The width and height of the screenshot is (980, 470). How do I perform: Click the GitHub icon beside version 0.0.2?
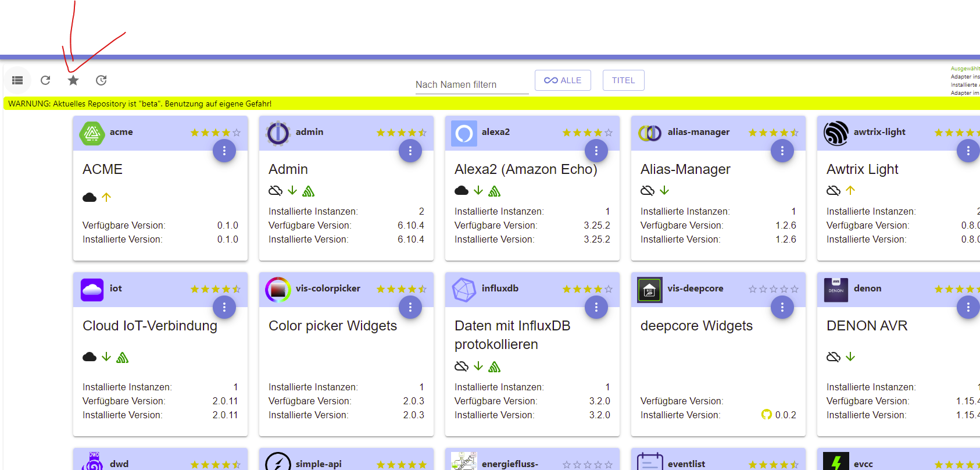click(x=767, y=415)
